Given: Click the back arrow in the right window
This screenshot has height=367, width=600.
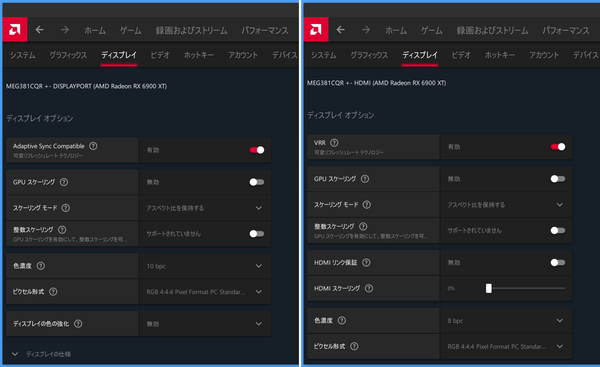Looking at the screenshot, I should tap(341, 29).
